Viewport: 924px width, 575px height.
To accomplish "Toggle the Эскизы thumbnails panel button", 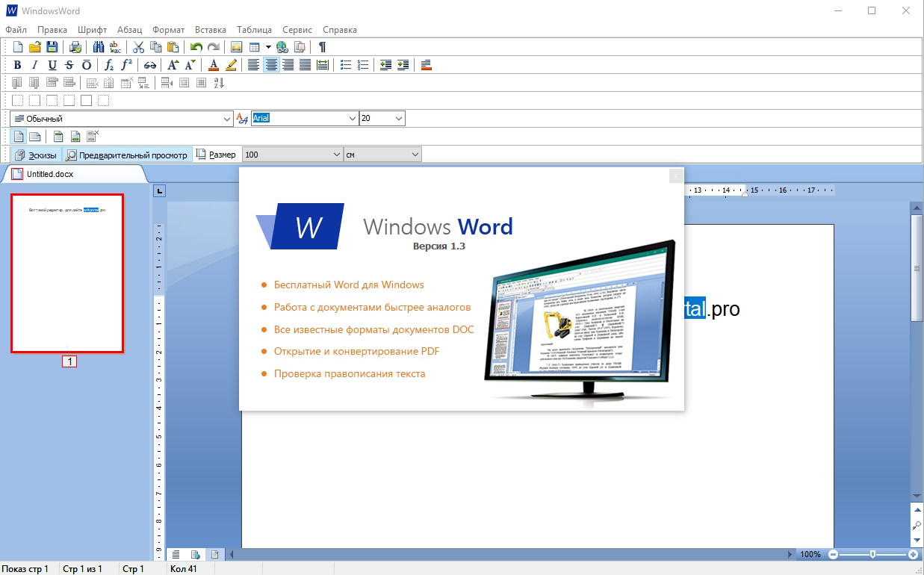I will point(36,155).
